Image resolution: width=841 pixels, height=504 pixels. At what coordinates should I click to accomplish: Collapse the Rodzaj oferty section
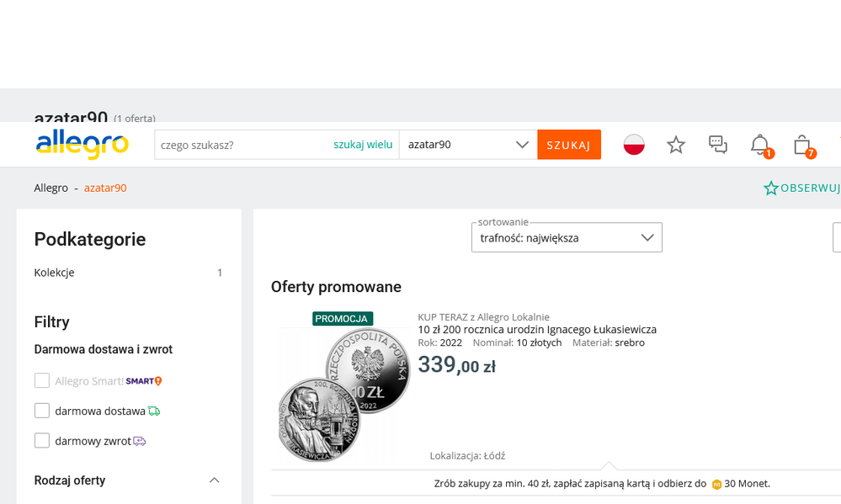[x=214, y=480]
